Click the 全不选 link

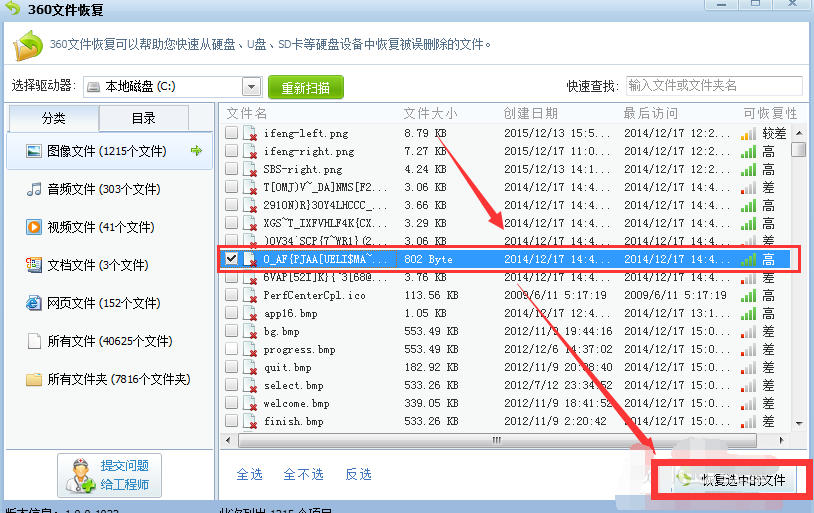click(303, 474)
